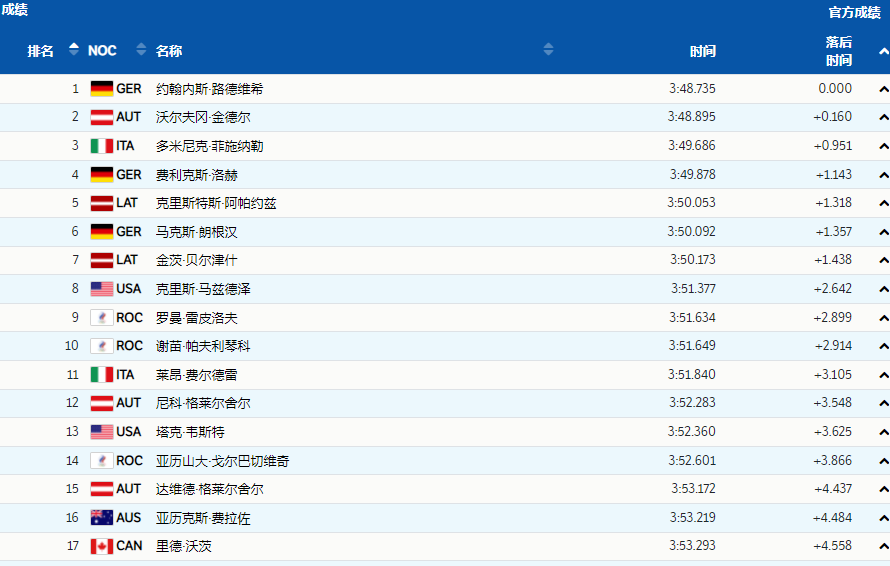Image resolution: width=890 pixels, height=566 pixels.
Task: Click the USA flag for rank 13
Action: [x=102, y=432]
